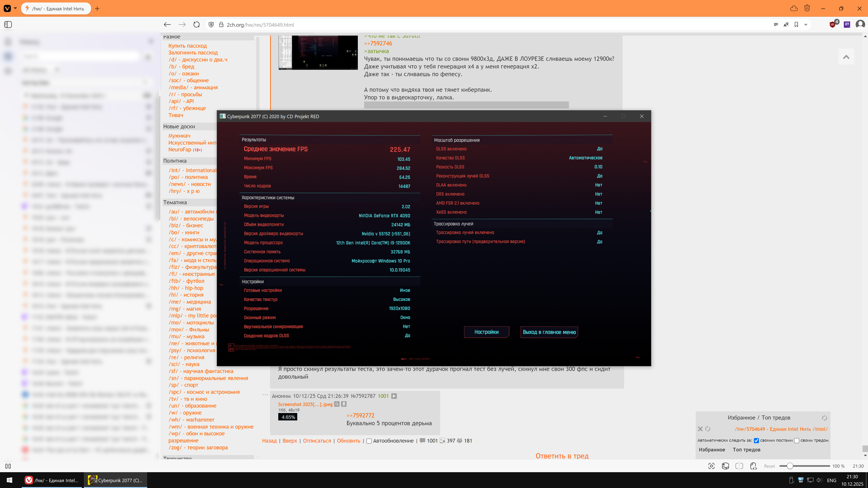The image size is (868, 488).
Task: Toggle the Vivaldi side panel icon
Action: [x=8, y=25]
